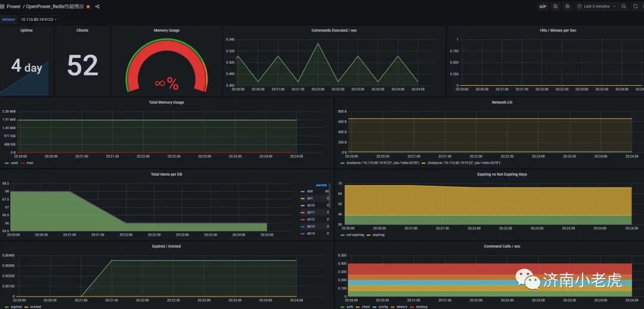
Task: Click the zoom out time range icon
Action: coord(624,7)
